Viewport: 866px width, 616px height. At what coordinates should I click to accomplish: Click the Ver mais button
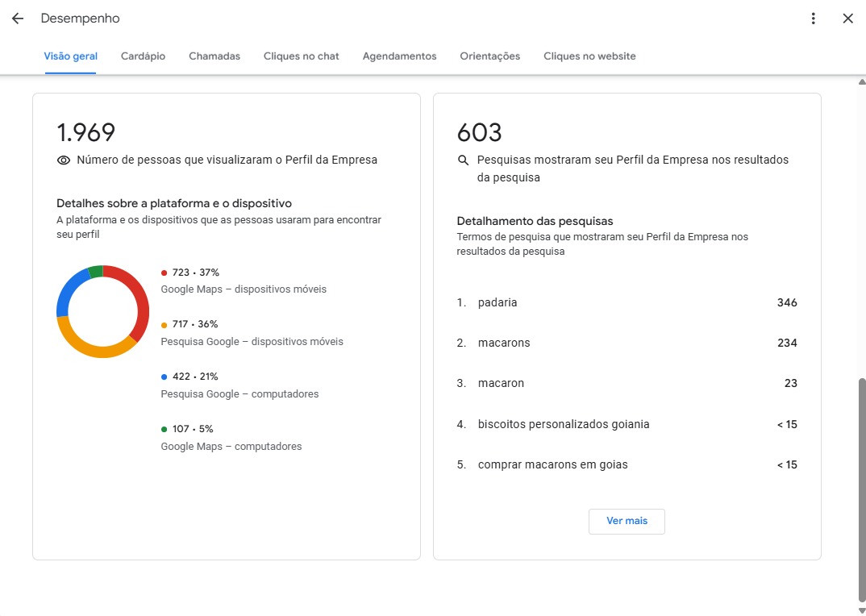point(627,521)
